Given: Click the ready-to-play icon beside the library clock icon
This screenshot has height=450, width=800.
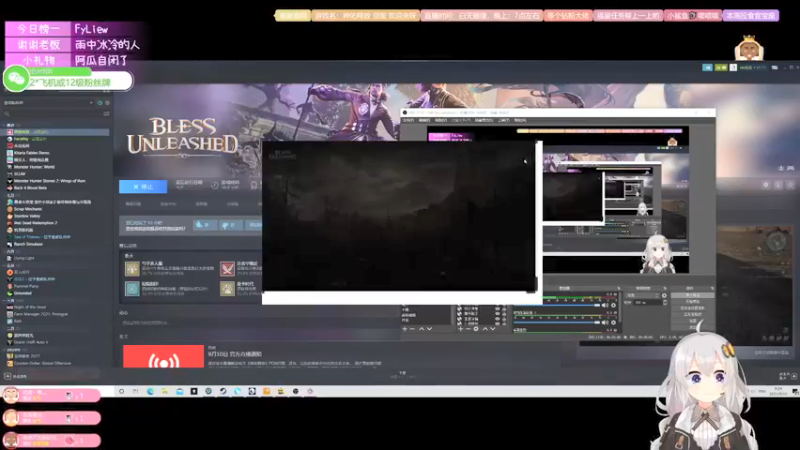Looking at the screenshot, I should click(107, 103).
